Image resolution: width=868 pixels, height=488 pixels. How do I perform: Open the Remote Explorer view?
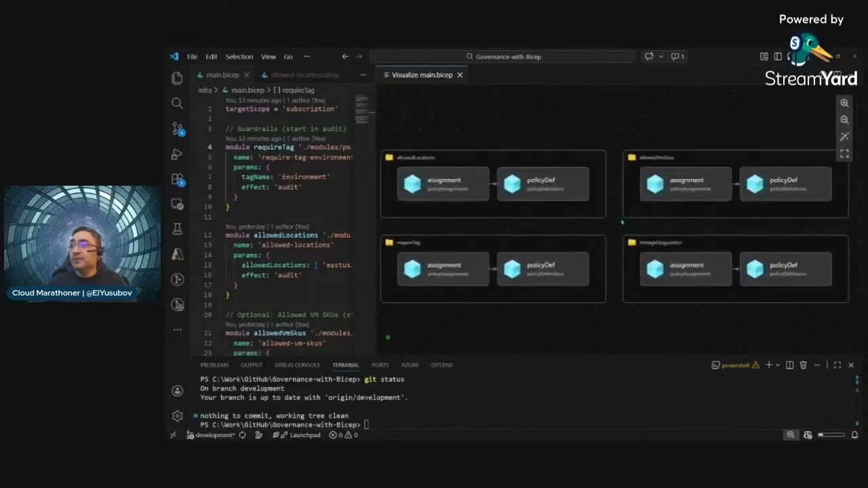pos(177,204)
